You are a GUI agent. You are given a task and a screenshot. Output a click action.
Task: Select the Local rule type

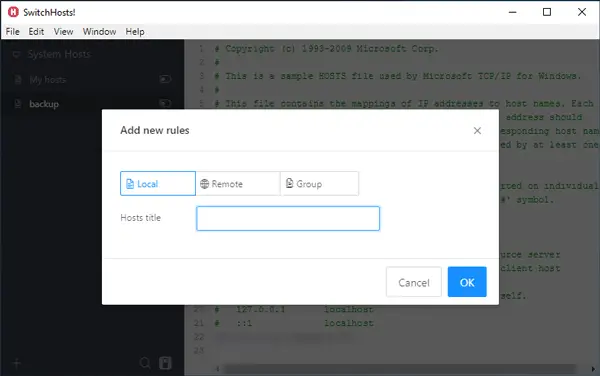[158, 184]
